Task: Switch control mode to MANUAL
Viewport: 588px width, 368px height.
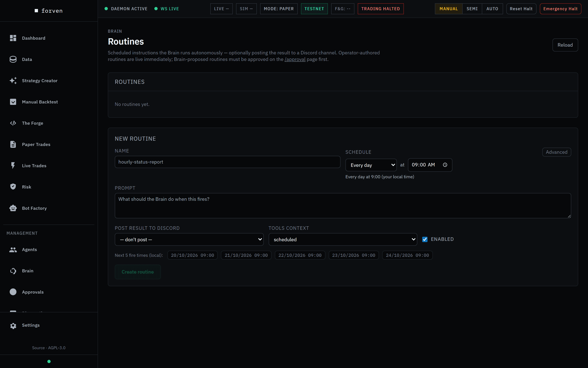Action: coord(449,9)
